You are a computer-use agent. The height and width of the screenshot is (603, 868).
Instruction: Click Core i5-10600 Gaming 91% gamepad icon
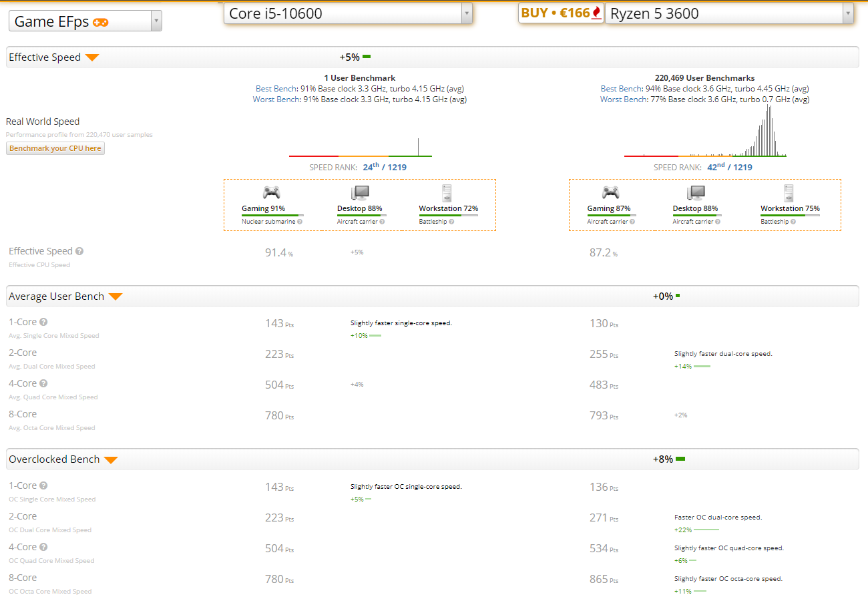click(270, 193)
